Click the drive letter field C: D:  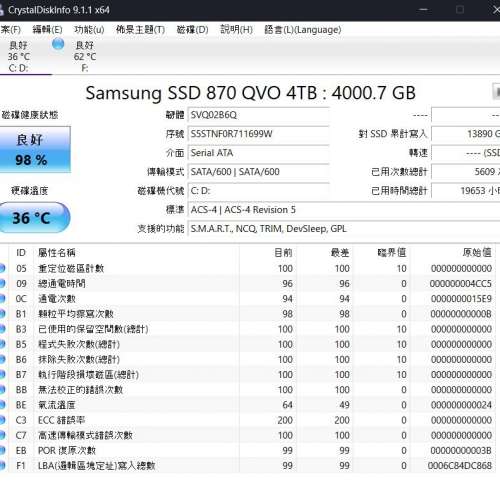pos(259,191)
